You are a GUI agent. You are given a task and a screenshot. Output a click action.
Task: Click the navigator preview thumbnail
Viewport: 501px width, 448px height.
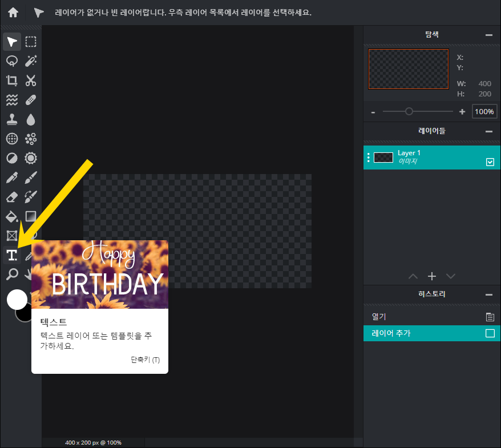409,69
